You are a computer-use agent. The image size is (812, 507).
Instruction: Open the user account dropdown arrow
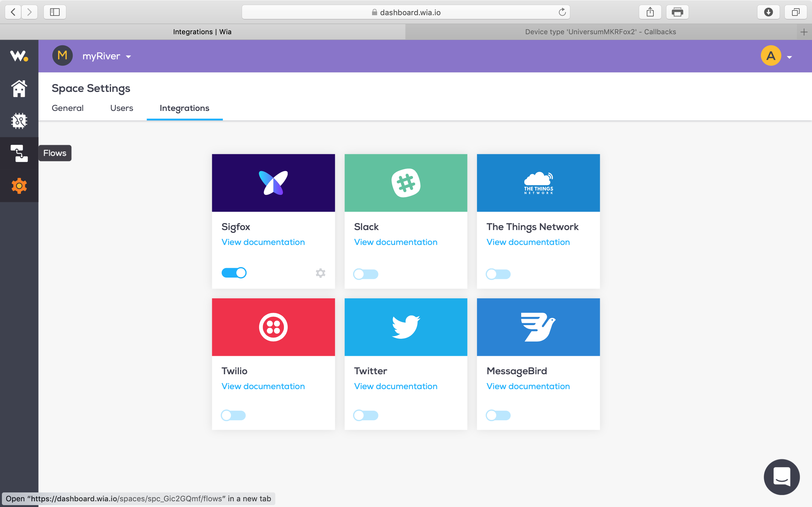(x=789, y=57)
